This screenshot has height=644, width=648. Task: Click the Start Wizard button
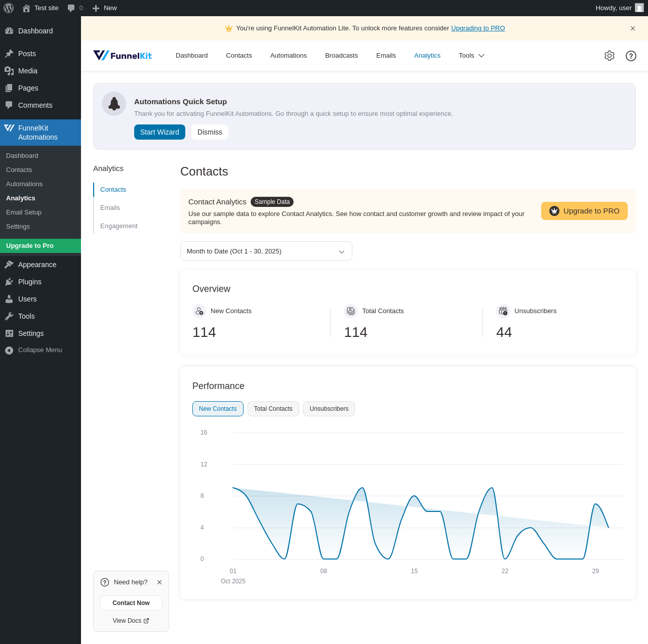[159, 132]
